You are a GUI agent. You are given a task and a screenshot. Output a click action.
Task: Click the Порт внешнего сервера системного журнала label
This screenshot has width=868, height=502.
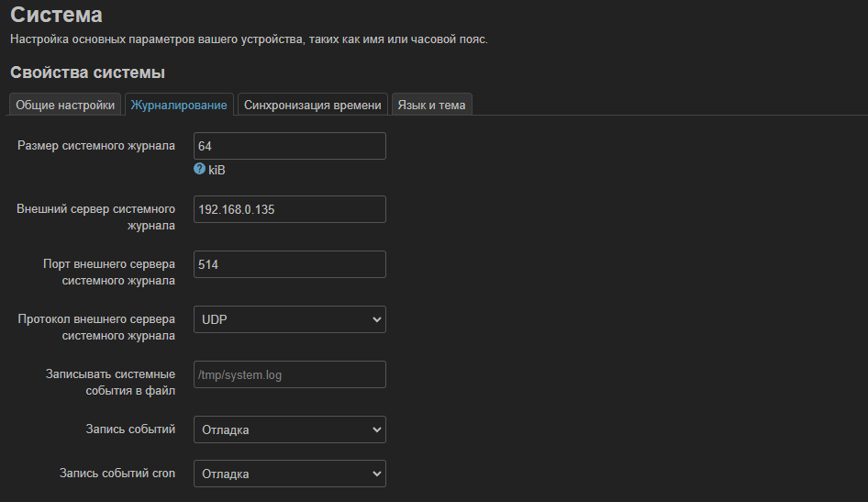pyautogui.click(x=109, y=273)
